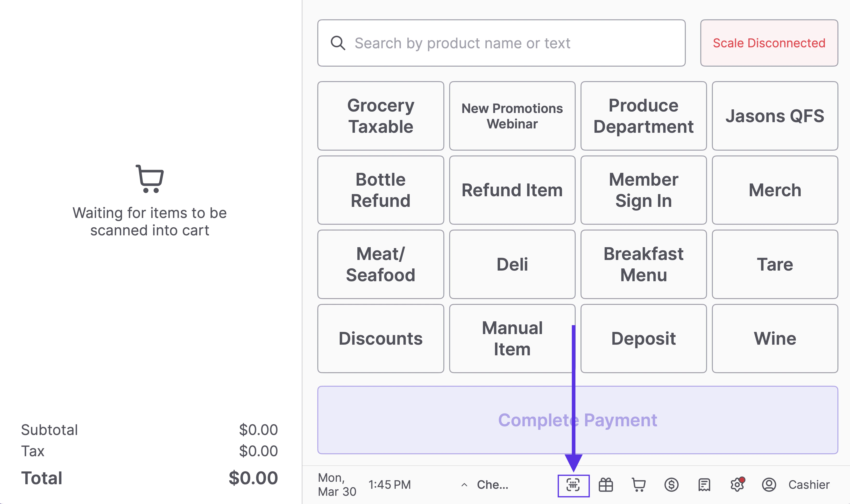Click the Cashier profile icon
Screen dimensions: 850x504
coord(769,485)
